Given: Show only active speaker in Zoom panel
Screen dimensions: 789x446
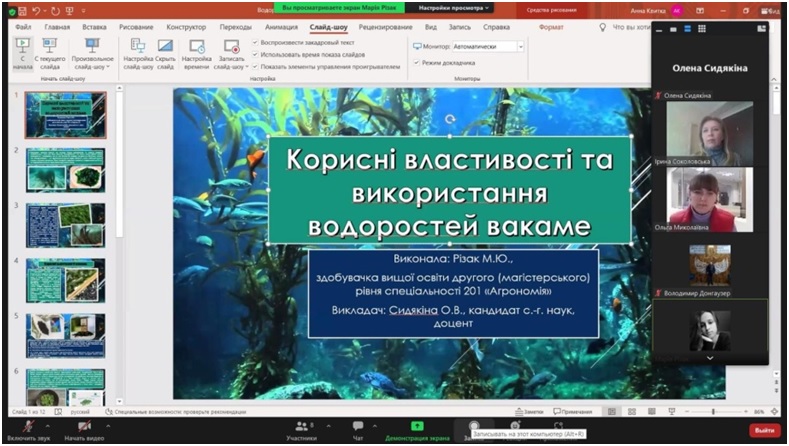Looking at the screenshot, I should tap(673, 29).
